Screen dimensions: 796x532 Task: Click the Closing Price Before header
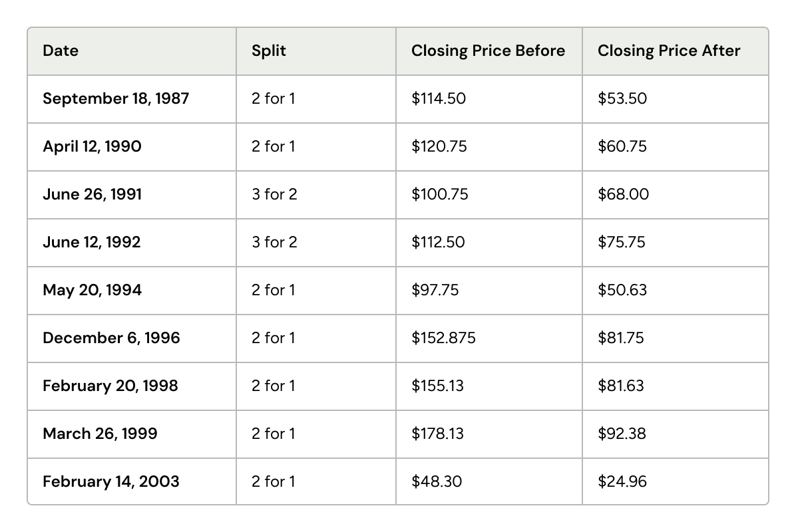(488, 51)
